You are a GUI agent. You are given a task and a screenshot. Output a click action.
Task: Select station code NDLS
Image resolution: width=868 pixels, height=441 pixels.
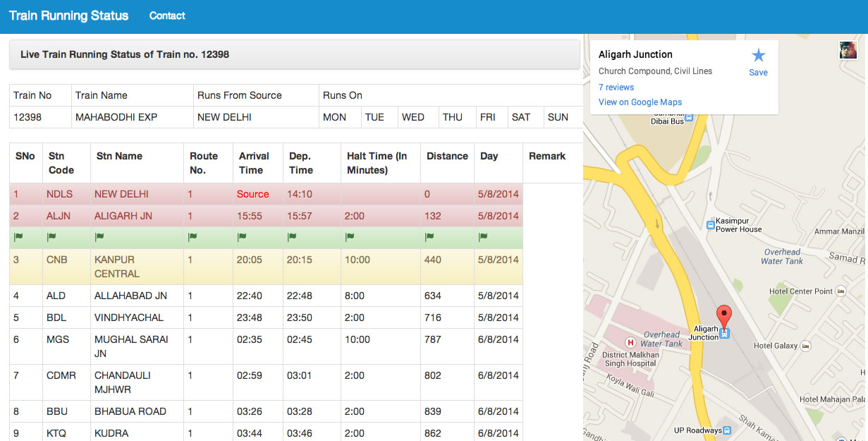[59, 194]
